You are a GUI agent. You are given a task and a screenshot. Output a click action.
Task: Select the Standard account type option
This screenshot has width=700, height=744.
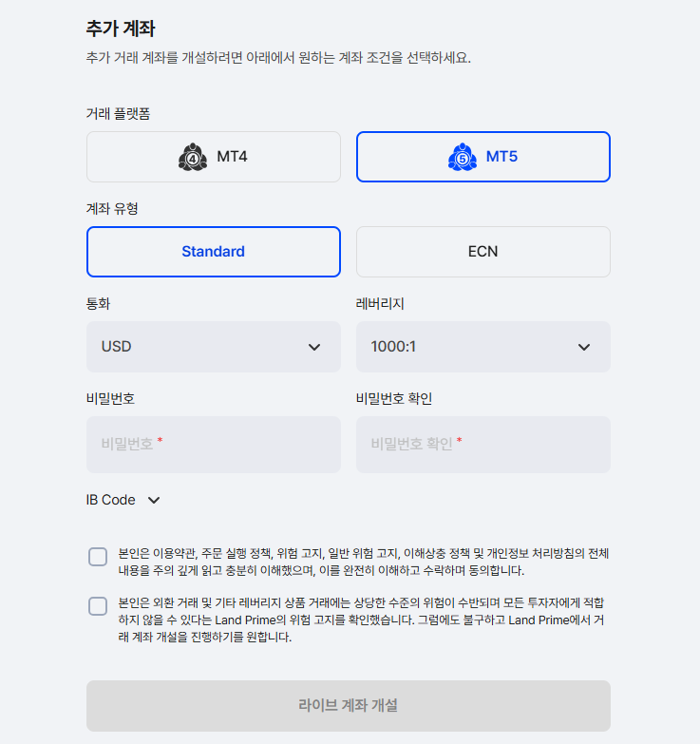(x=214, y=252)
